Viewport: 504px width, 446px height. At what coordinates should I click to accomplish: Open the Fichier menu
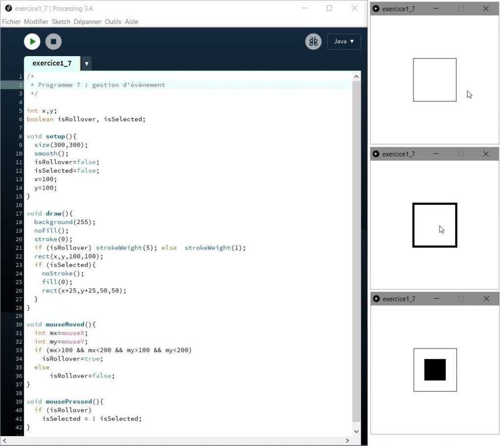(11, 22)
